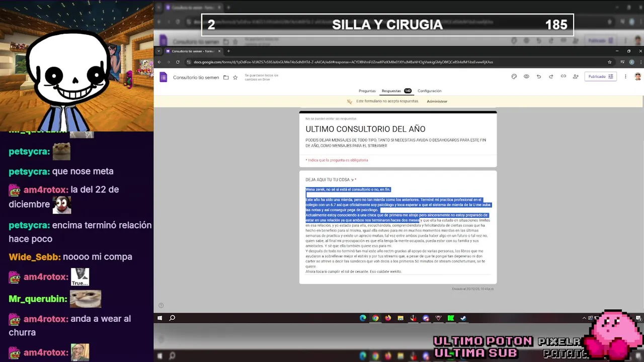Screen dimensions: 644x362
Task: Expand the Chrome tab search dropdown
Action: coord(158,51)
